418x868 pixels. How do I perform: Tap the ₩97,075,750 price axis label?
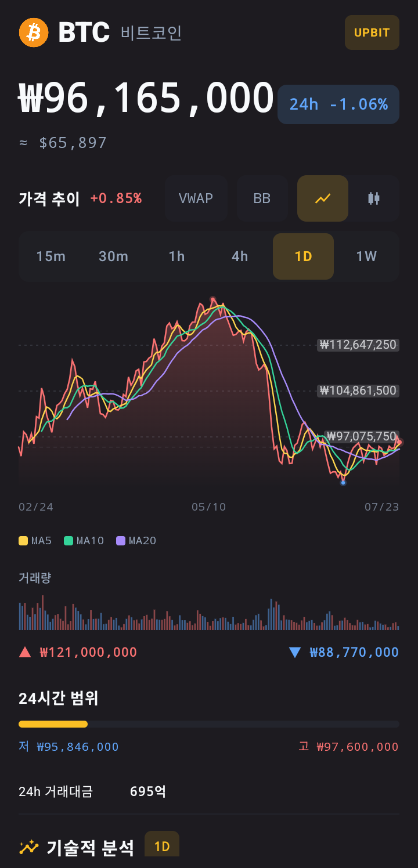tap(361, 436)
